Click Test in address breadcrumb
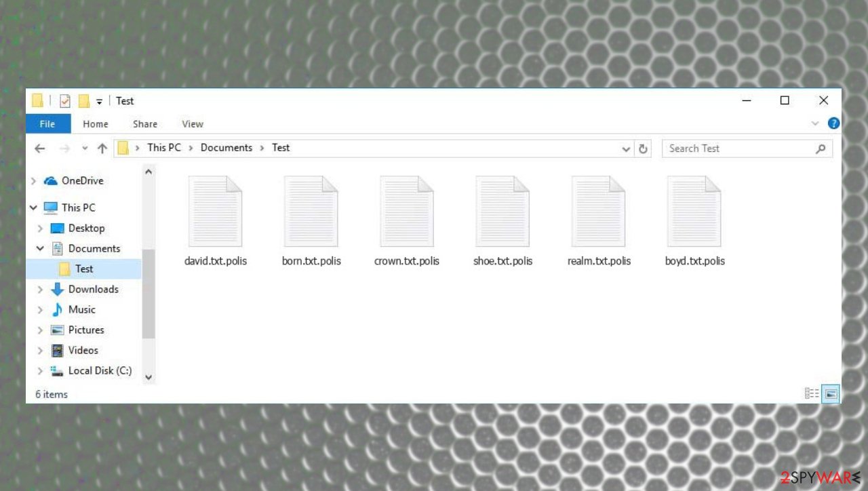 coord(281,148)
